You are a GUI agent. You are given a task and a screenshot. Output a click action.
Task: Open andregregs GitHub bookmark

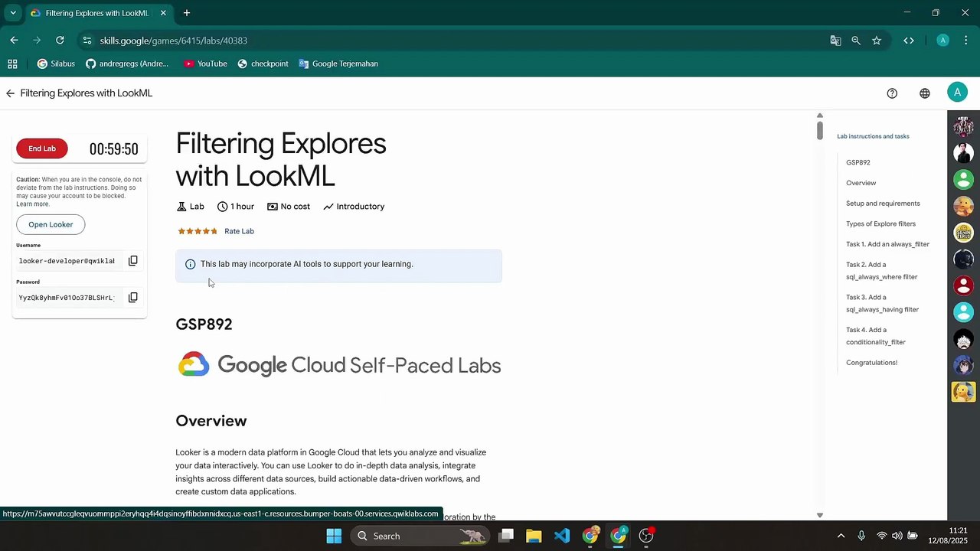tap(127, 64)
